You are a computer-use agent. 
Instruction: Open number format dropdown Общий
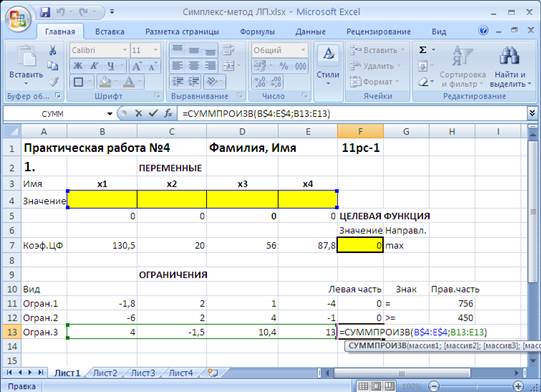303,50
